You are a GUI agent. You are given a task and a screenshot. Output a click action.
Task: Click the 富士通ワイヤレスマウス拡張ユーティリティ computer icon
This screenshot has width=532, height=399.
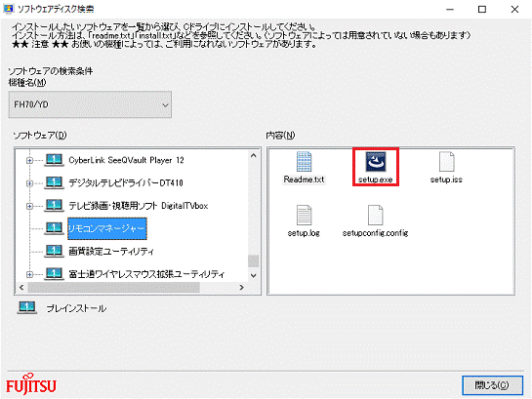tap(54, 273)
